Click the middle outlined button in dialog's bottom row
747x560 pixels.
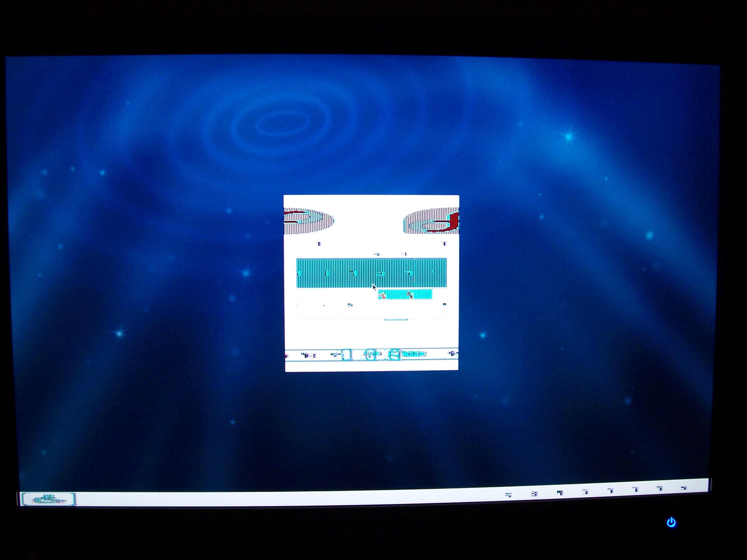pos(370,354)
